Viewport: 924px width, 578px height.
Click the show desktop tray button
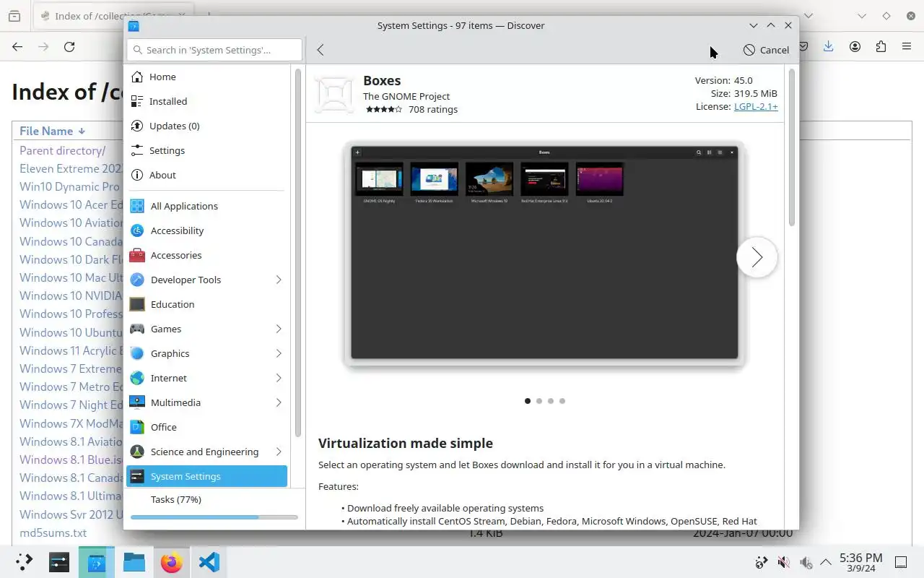pyautogui.click(x=901, y=562)
